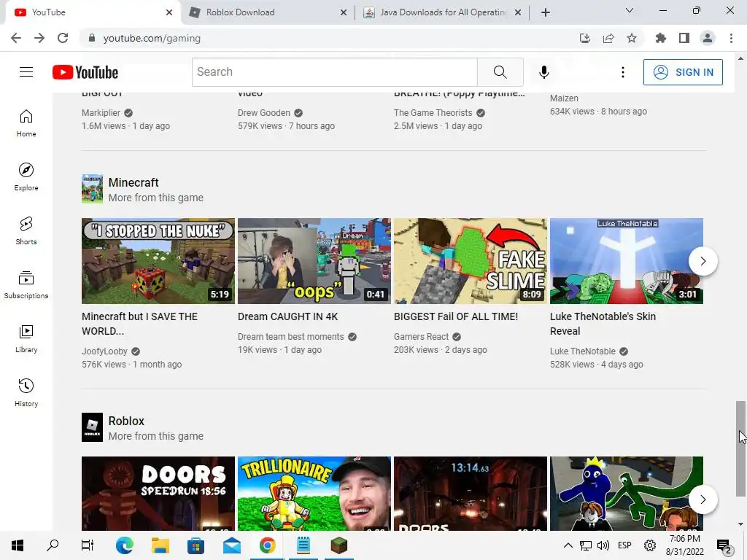747x560 pixels.
Task: Open Subscriptions in sidebar
Action: pyautogui.click(x=26, y=284)
